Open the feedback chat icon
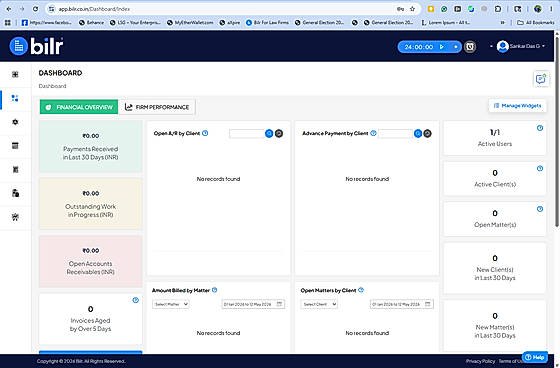 [541, 79]
